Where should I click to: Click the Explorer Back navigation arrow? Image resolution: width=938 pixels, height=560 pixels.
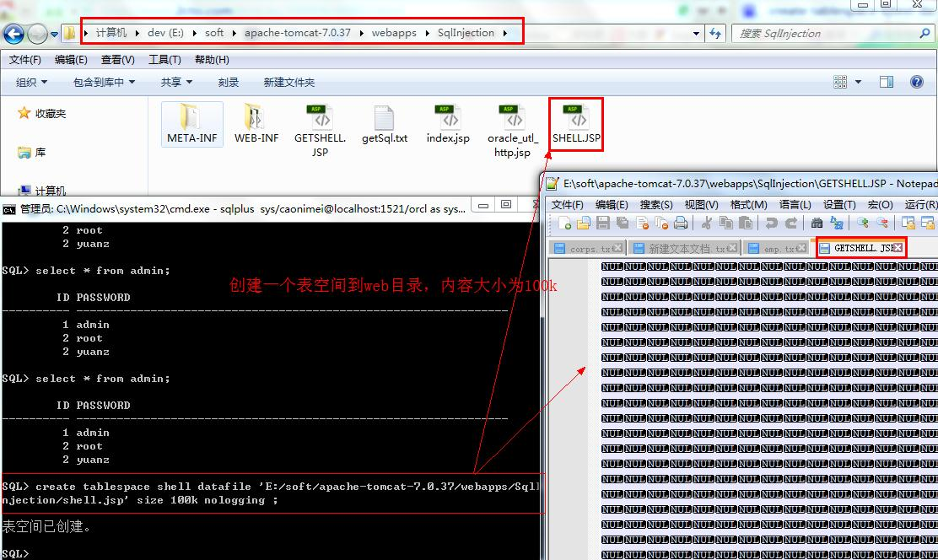(13, 34)
